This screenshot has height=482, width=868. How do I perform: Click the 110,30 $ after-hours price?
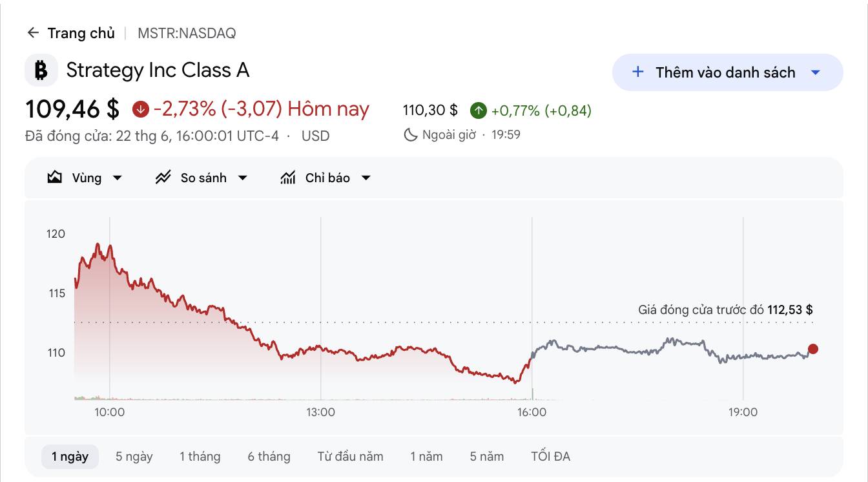(x=430, y=110)
